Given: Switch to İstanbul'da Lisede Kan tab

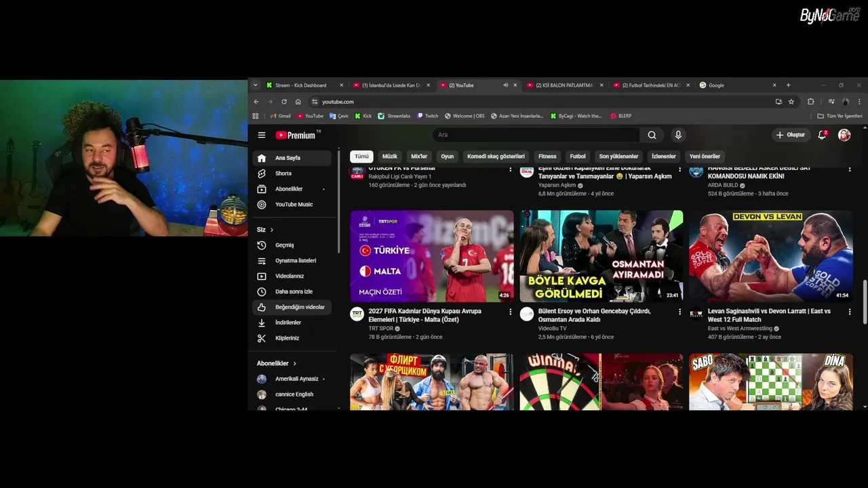Looking at the screenshot, I should click(x=391, y=85).
